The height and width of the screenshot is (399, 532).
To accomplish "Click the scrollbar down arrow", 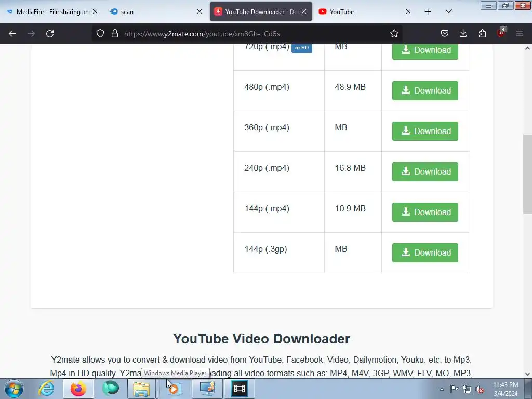I will [527, 374].
